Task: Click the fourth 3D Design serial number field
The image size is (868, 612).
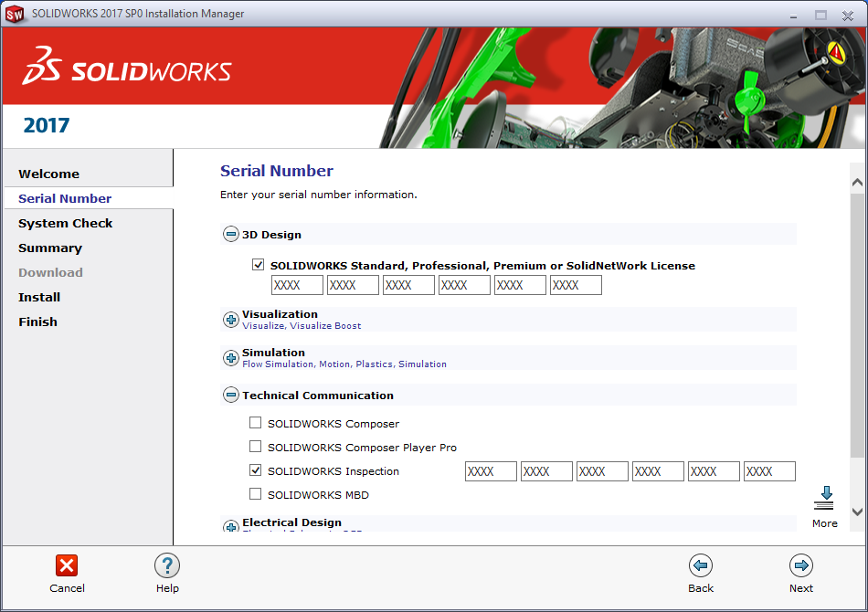Action: pyautogui.click(x=464, y=285)
